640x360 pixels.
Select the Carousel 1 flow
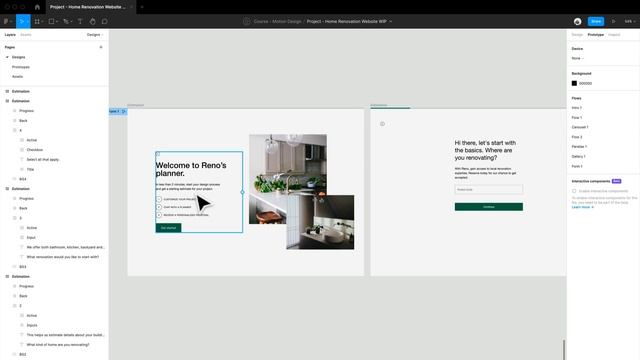click(580, 127)
